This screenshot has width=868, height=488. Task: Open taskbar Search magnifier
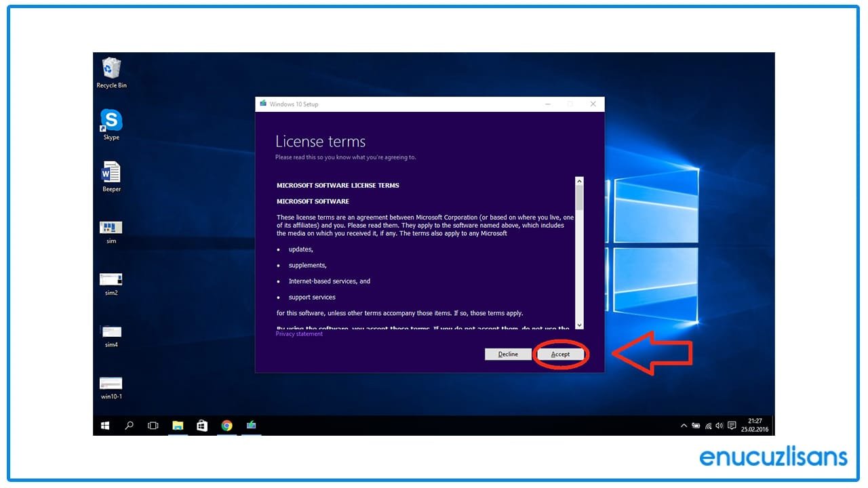click(129, 426)
